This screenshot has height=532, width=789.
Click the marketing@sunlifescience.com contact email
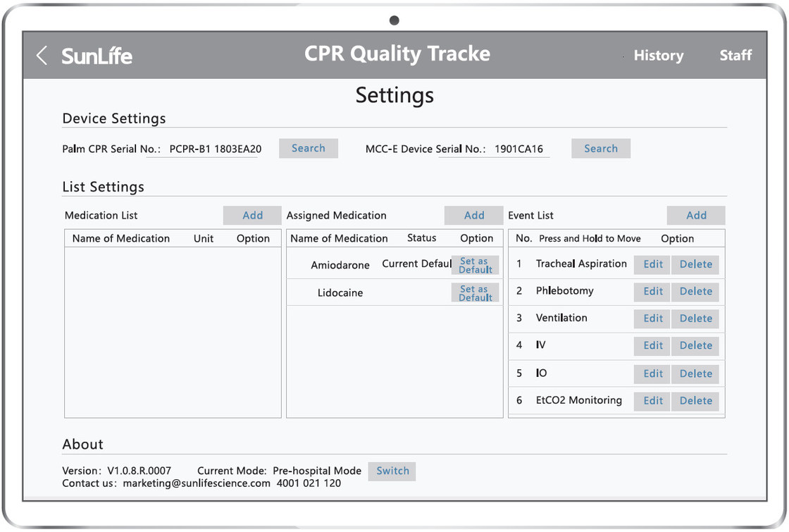tap(197, 483)
